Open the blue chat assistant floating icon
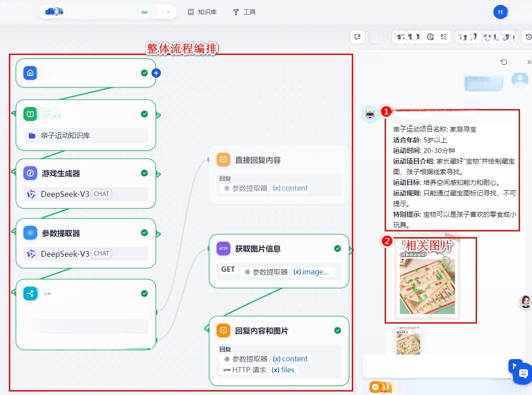The width and height of the screenshot is (532, 395). (524, 374)
